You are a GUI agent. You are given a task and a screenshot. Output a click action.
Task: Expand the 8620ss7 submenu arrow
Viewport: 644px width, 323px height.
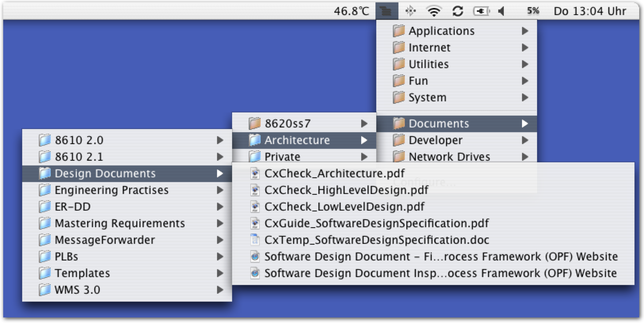[x=364, y=123]
